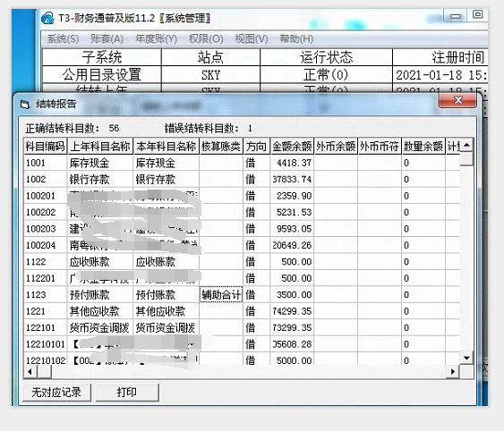Click the SKY station cell in main window
The width and height of the screenshot is (504, 431).
(x=211, y=75)
